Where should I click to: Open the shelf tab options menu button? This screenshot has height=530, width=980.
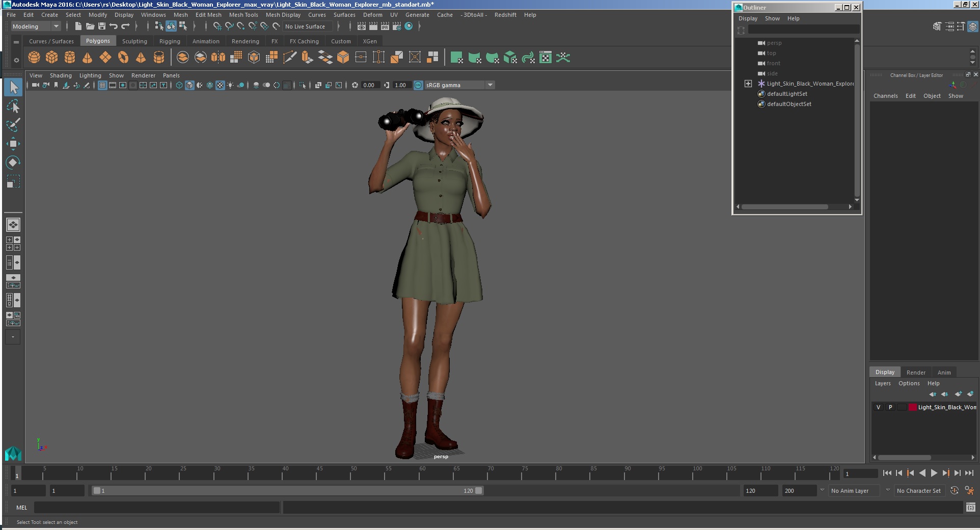tap(16, 42)
